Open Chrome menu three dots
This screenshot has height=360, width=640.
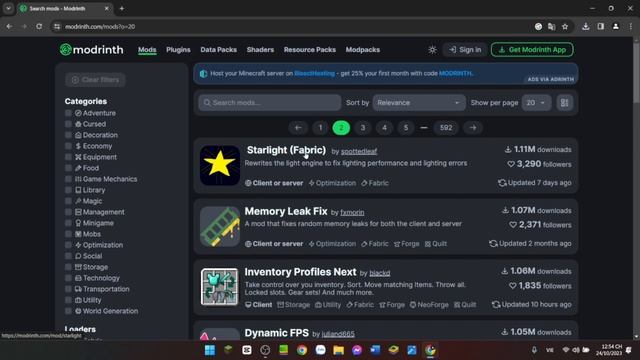[x=631, y=27]
